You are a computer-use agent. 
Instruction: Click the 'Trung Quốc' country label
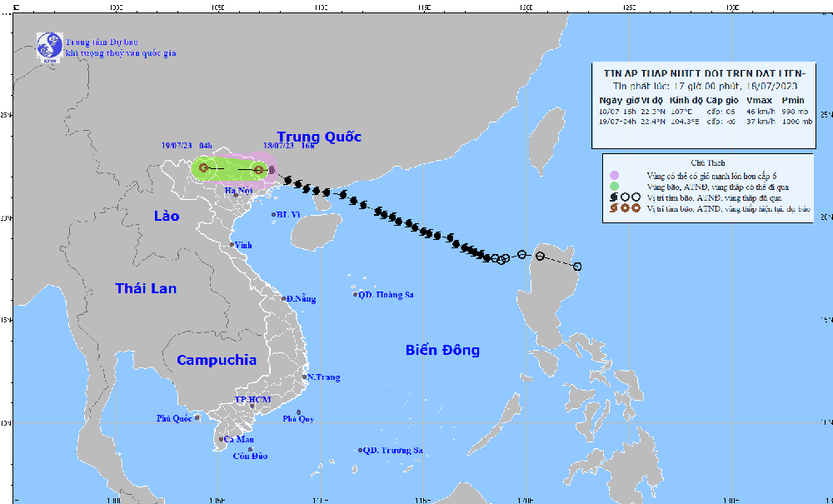(x=319, y=137)
